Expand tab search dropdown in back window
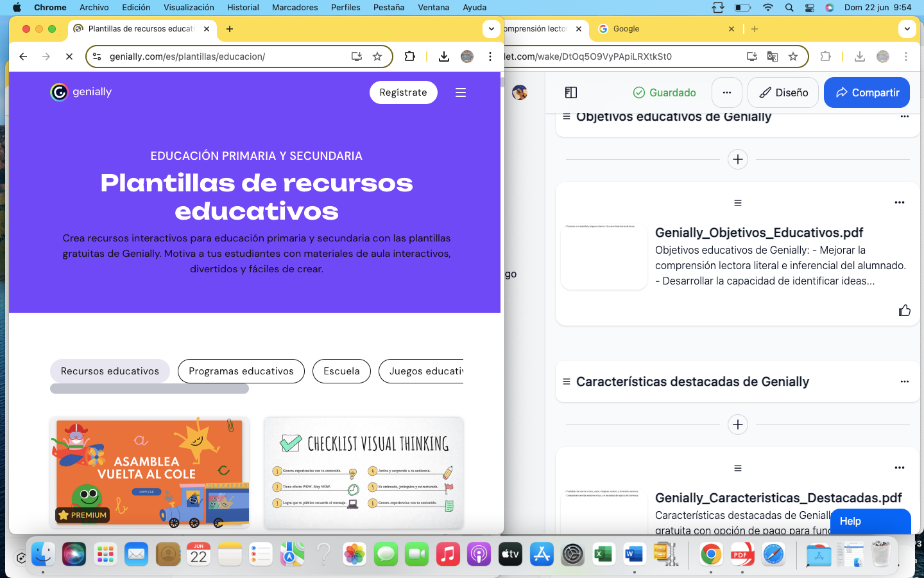Screen dimensions: 924x578 (x=907, y=29)
